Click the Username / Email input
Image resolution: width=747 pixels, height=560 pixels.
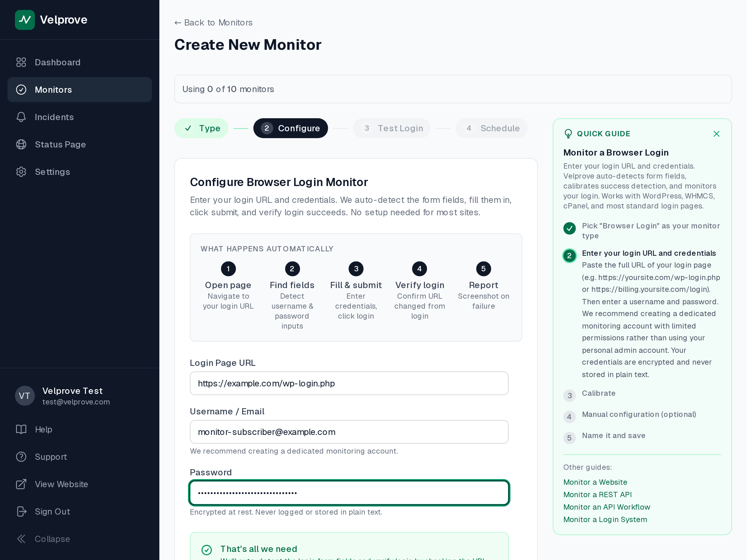(349, 432)
